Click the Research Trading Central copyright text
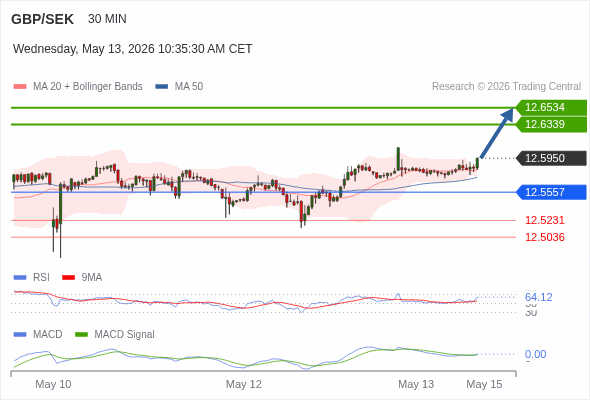 click(506, 87)
